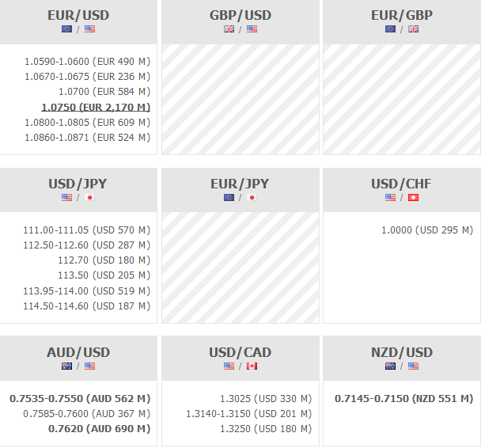The width and height of the screenshot is (481, 448).
Task: Click the New Zealand flag under NZD/USD
Action: 390,366
